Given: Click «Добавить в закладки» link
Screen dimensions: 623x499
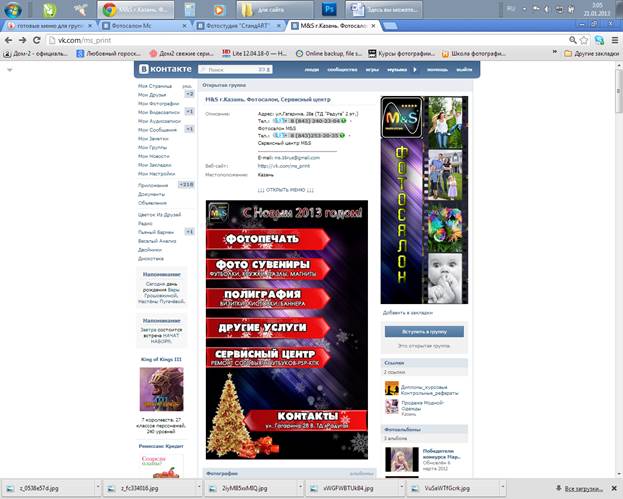Looking at the screenshot, I should coord(408,313).
